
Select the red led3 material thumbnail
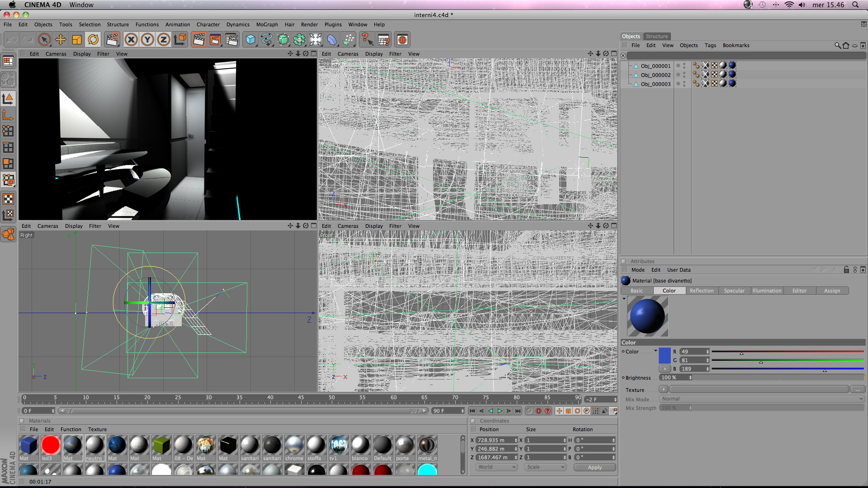tap(51, 446)
